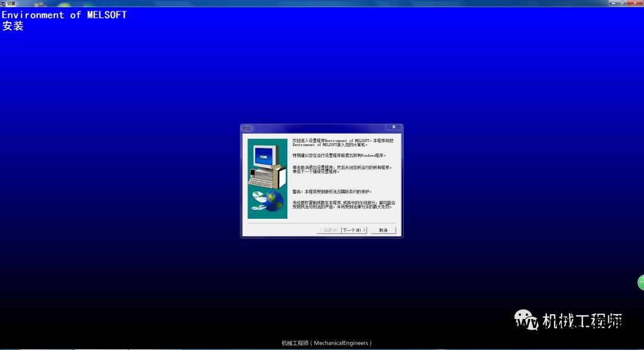Click the 下一个(N) > button to continue setup
This screenshot has height=350, width=644.
pos(354,230)
